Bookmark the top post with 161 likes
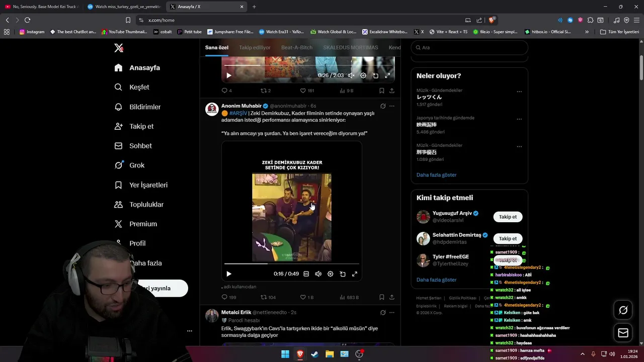644x362 pixels. pyautogui.click(x=381, y=90)
